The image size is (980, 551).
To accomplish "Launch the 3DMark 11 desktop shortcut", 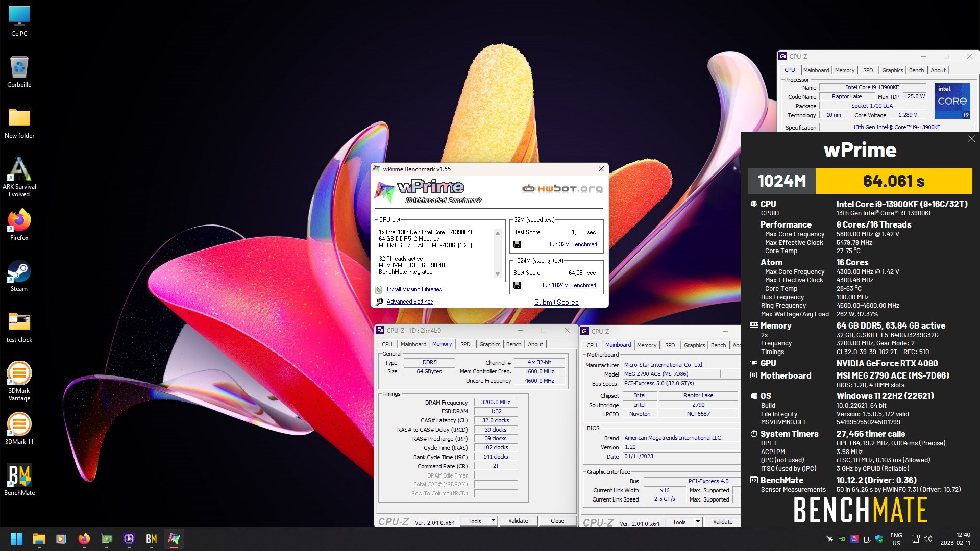I will (19, 429).
